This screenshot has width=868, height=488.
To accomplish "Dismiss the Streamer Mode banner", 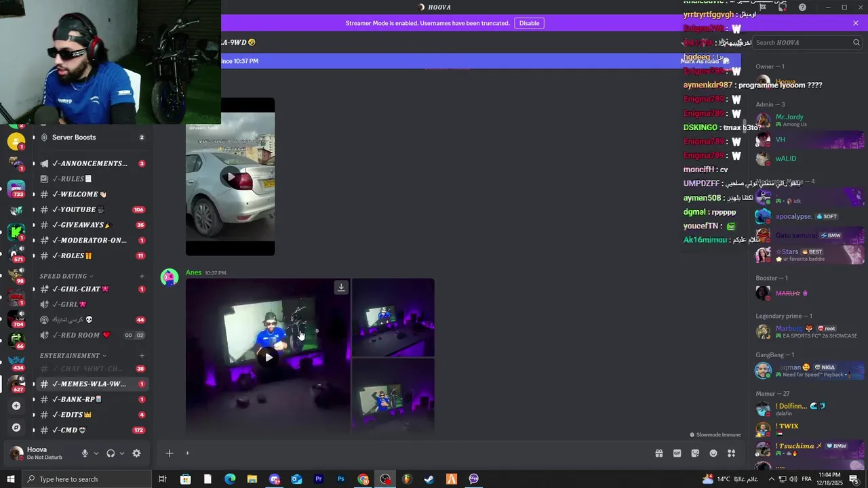I will [x=856, y=23].
